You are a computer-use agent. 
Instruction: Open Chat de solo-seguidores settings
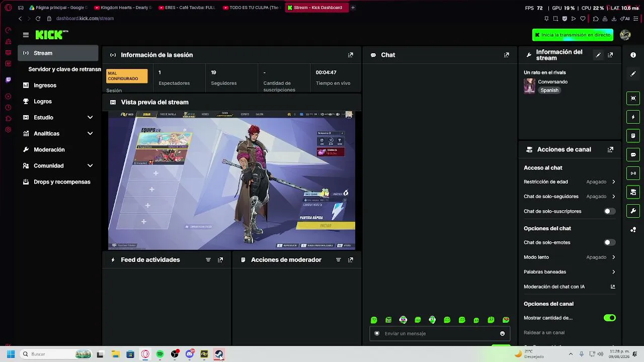(x=570, y=197)
